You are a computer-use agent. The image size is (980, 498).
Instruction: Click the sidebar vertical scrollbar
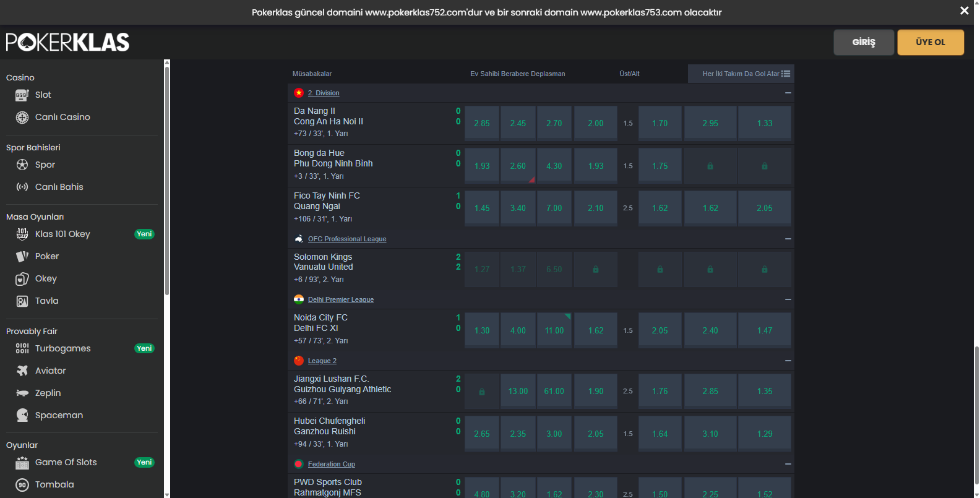point(166,179)
